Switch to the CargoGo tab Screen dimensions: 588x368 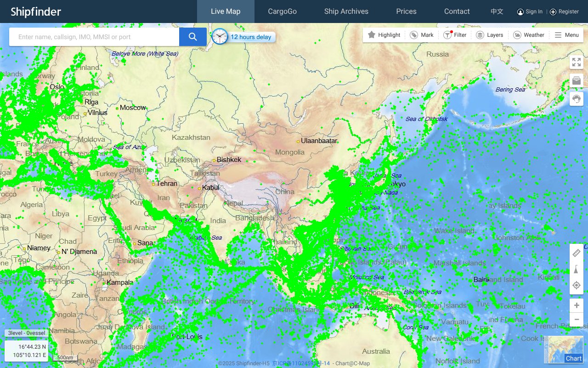pyautogui.click(x=283, y=11)
